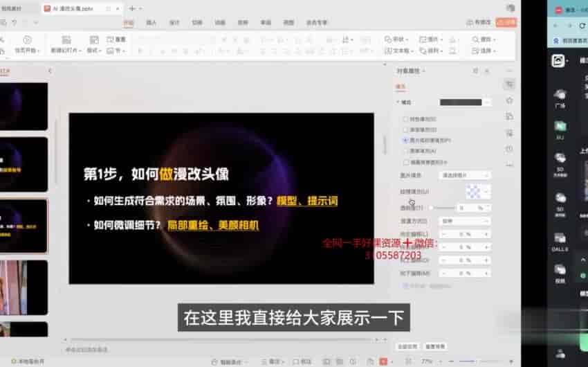The image size is (588, 367).
Task: Toggle the Hide background graphics checkbox
Action: 406,162
